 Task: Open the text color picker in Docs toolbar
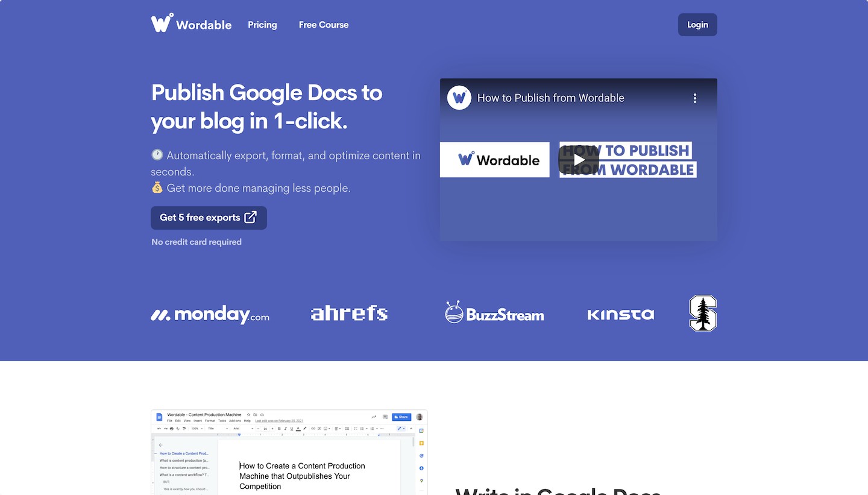(298, 429)
